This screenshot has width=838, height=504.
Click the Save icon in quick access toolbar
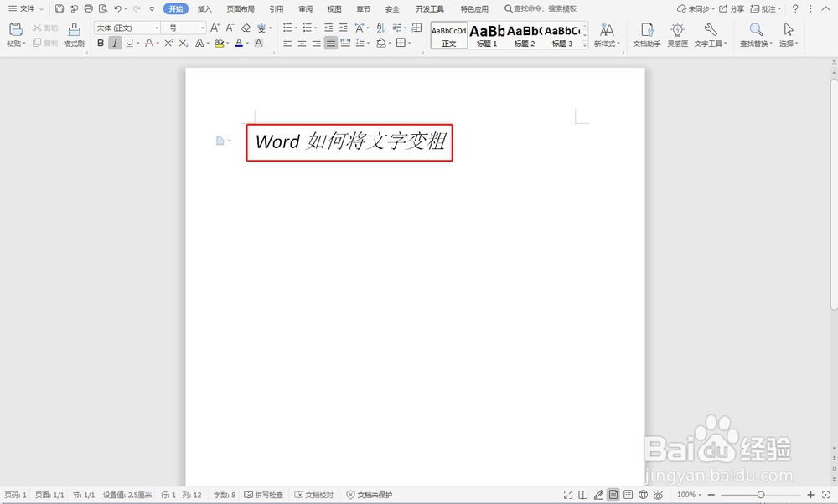[59, 8]
